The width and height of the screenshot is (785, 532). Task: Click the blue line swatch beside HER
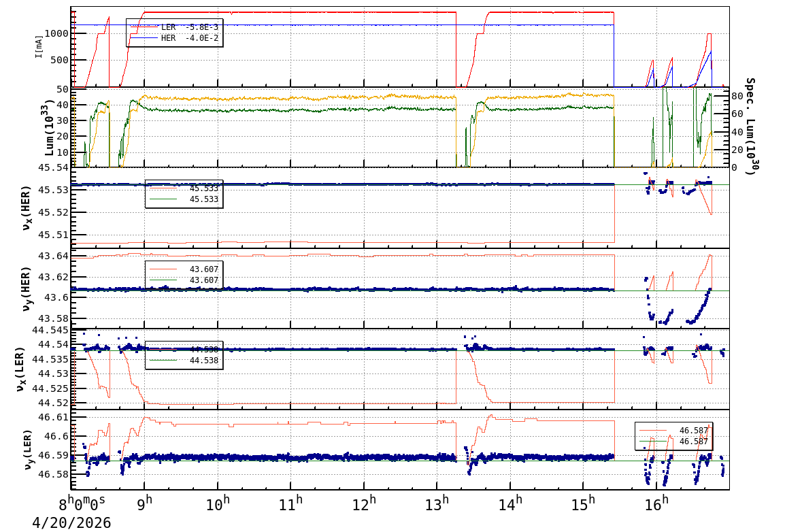coord(143,39)
